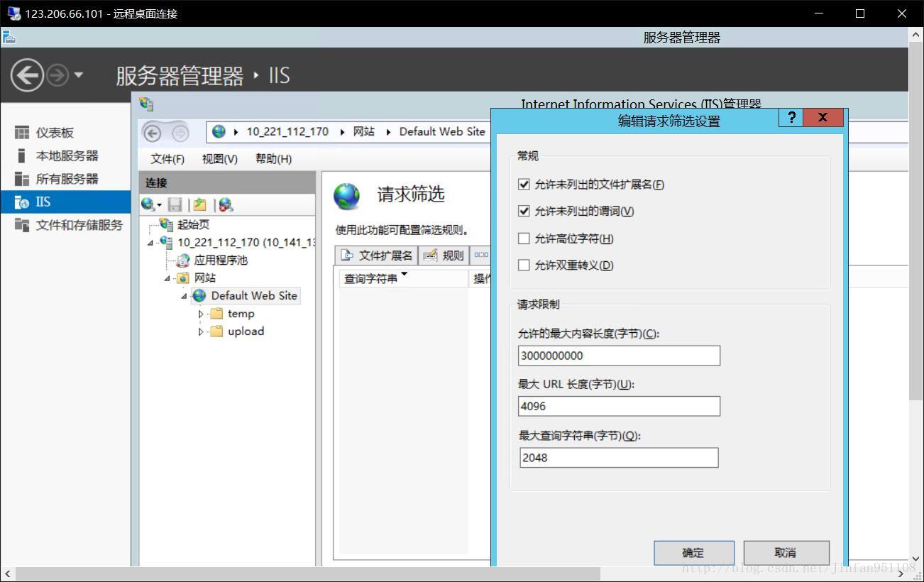Enable 允许双重转义 checkbox
The image size is (924, 582).
[x=524, y=265]
